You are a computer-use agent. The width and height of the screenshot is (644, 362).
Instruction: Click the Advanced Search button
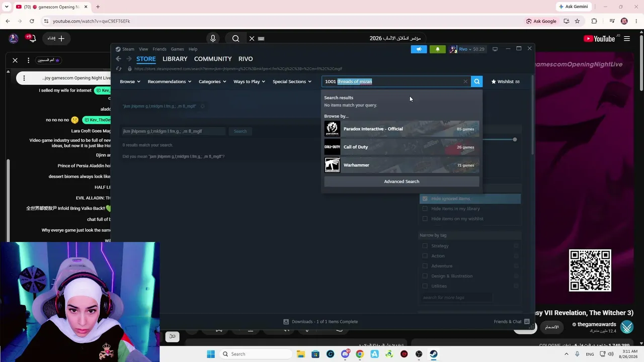(x=401, y=182)
